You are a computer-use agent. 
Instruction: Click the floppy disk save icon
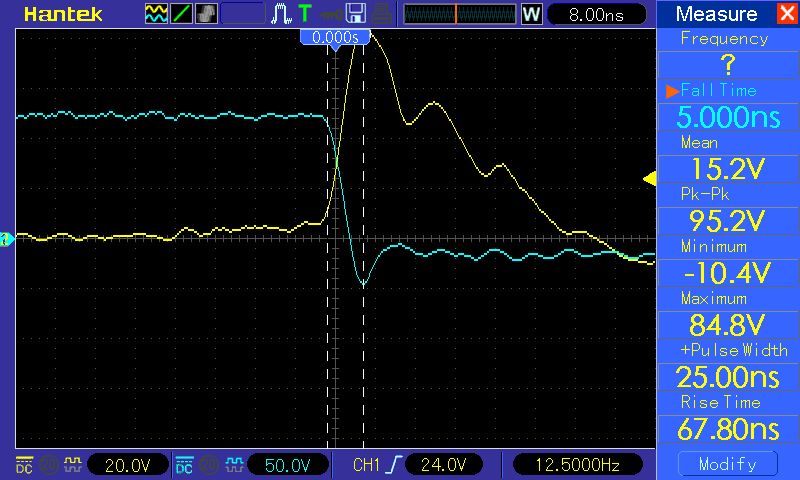356,14
